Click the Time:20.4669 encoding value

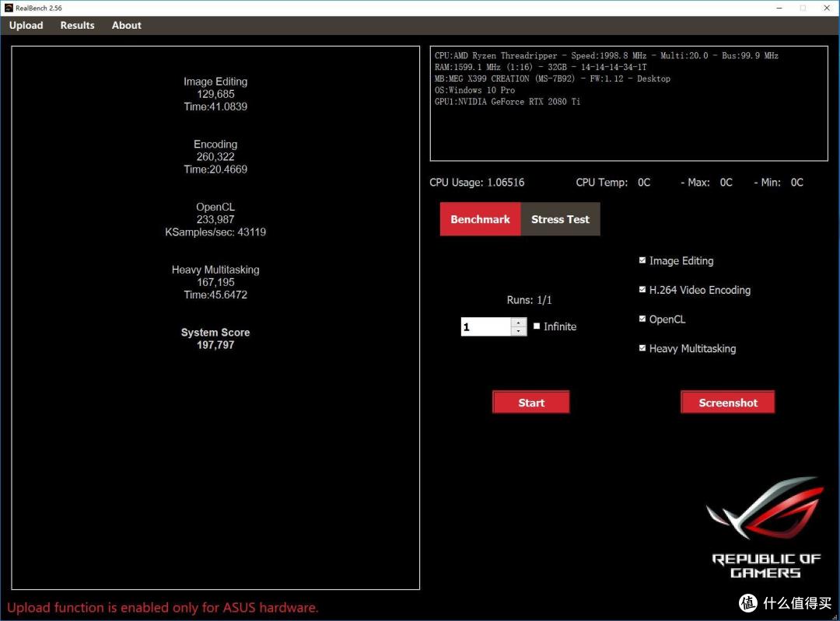pyautogui.click(x=215, y=169)
